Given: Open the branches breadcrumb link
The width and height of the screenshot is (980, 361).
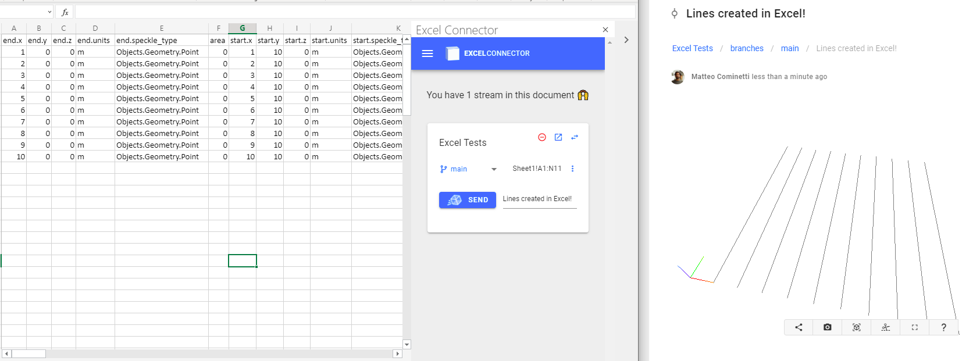Looking at the screenshot, I should [x=747, y=48].
